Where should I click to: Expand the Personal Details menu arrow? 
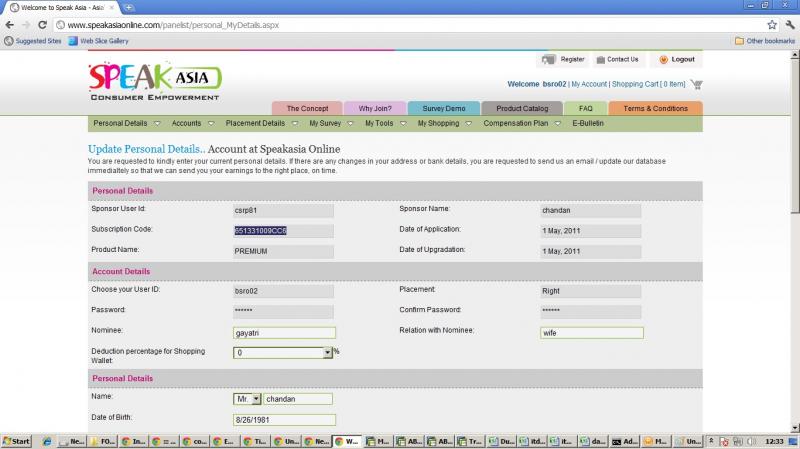pos(157,123)
